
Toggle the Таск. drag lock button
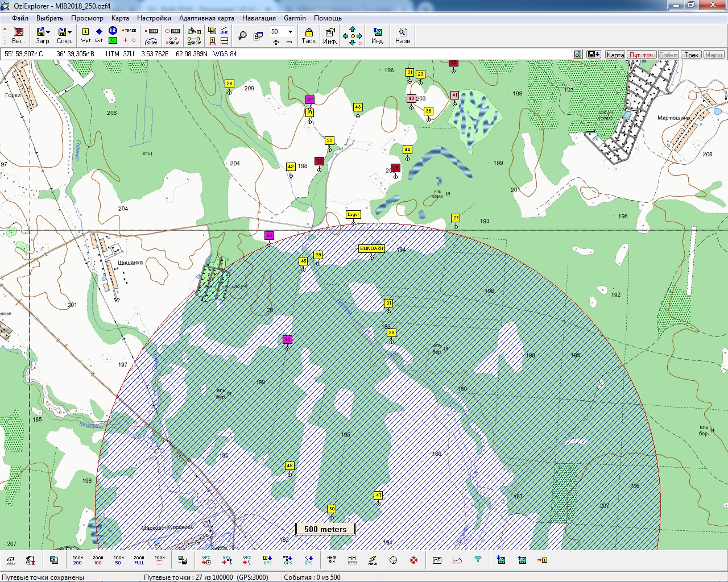point(309,35)
